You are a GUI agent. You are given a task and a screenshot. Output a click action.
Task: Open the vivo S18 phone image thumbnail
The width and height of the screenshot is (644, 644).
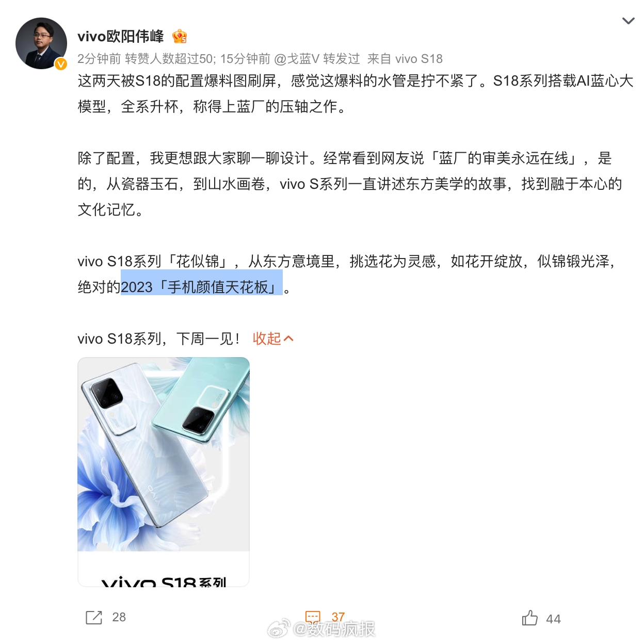pyautogui.click(x=164, y=472)
